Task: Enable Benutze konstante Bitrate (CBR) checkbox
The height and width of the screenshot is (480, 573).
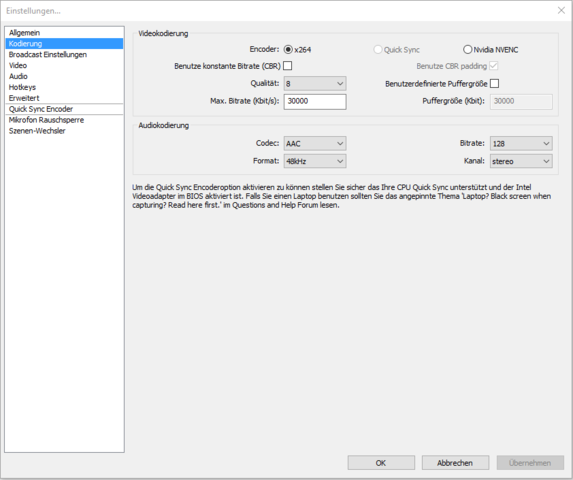Action: tap(288, 66)
